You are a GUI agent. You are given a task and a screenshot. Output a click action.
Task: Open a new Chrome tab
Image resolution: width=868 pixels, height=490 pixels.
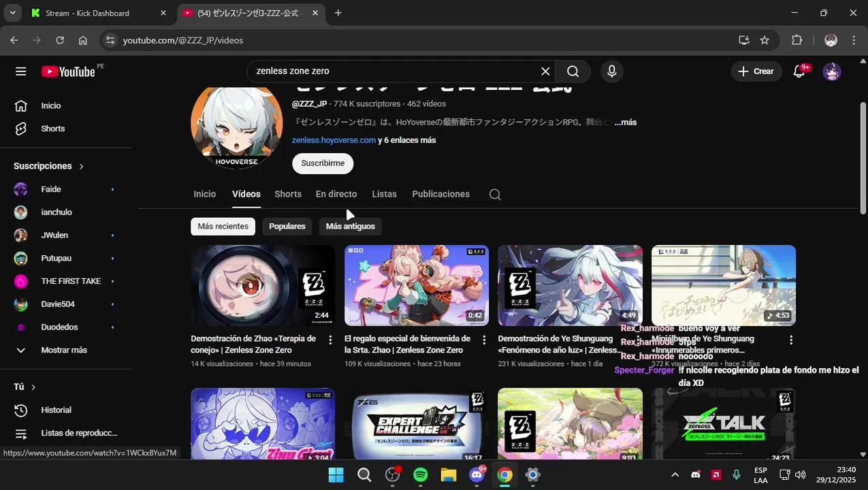(338, 13)
